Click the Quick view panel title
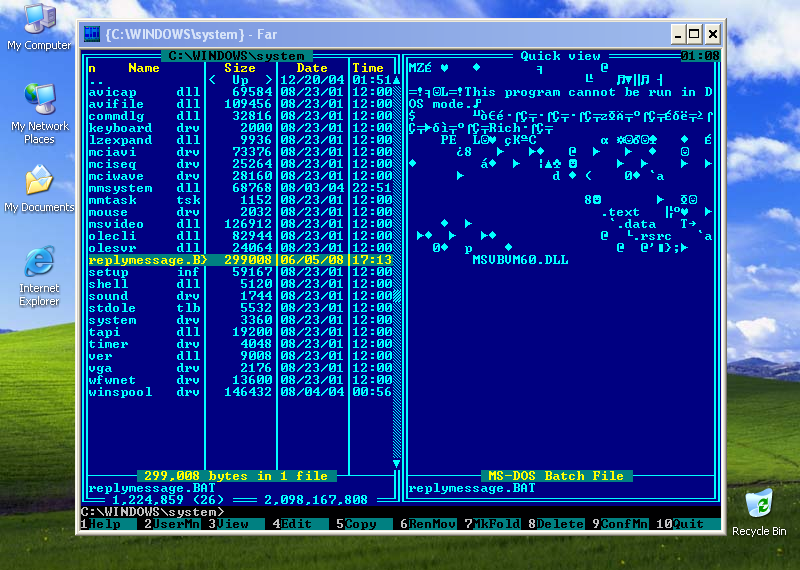 (560, 56)
